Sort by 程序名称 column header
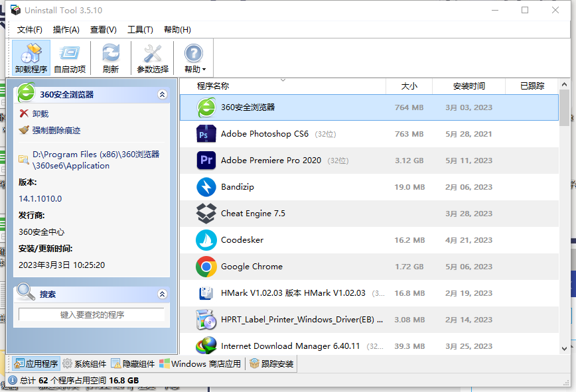The image size is (576, 392). tap(283, 86)
